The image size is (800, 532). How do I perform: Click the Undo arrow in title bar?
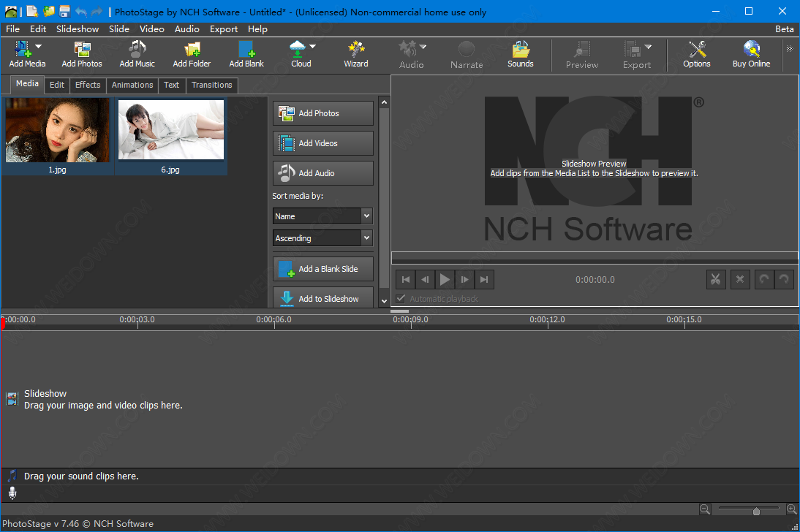(x=80, y=11)
